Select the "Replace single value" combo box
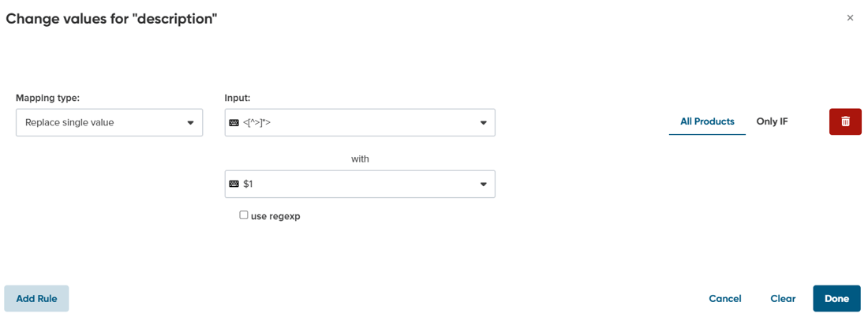The image size is (868, 317). 110,123
